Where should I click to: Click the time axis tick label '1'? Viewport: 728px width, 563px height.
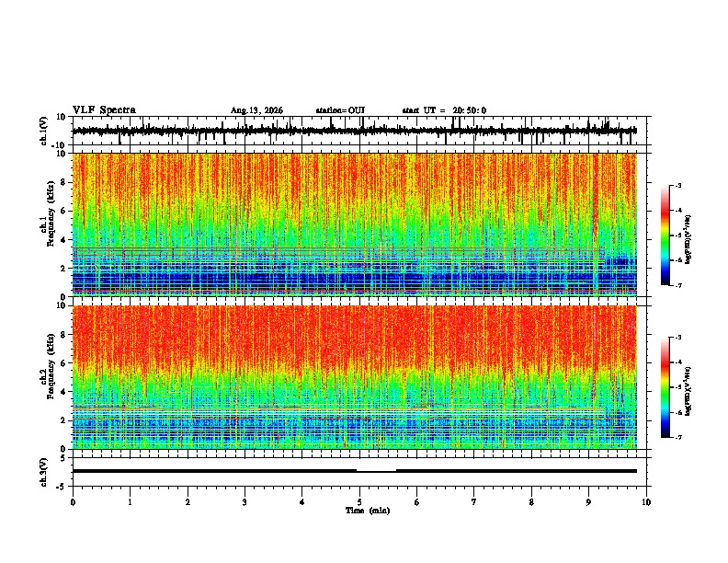coord(130,502)
